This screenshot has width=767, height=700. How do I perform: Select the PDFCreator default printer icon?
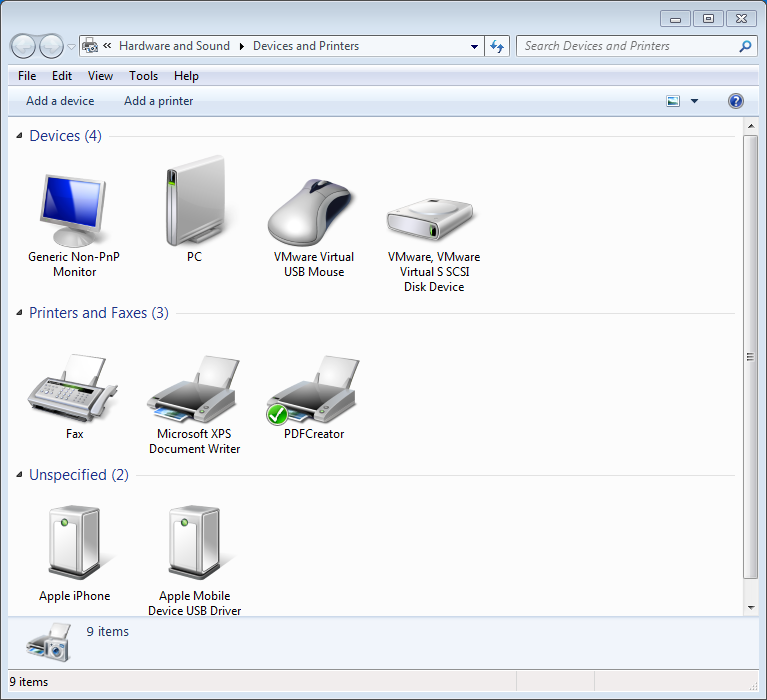(x=313, y=389)
